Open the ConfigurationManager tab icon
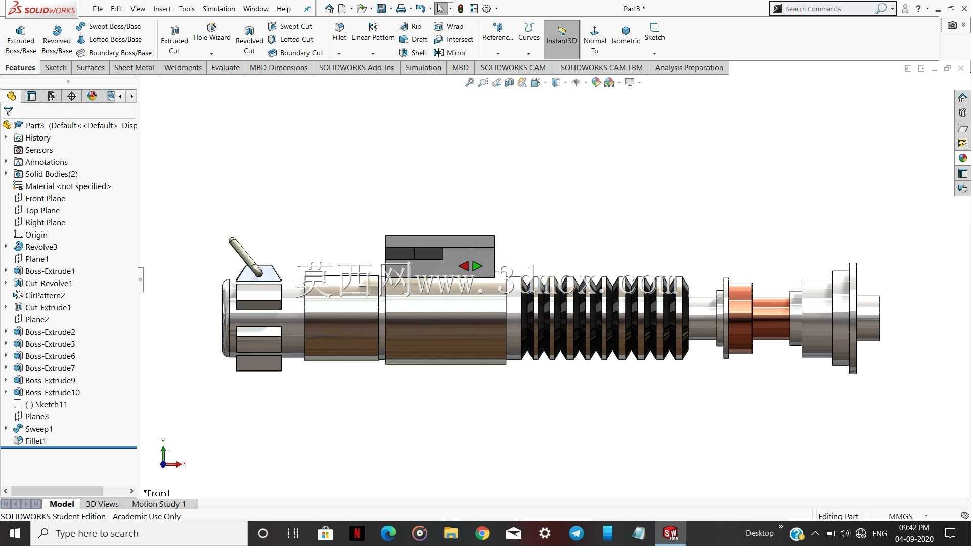973x560 pixels. tap(52, 96)
